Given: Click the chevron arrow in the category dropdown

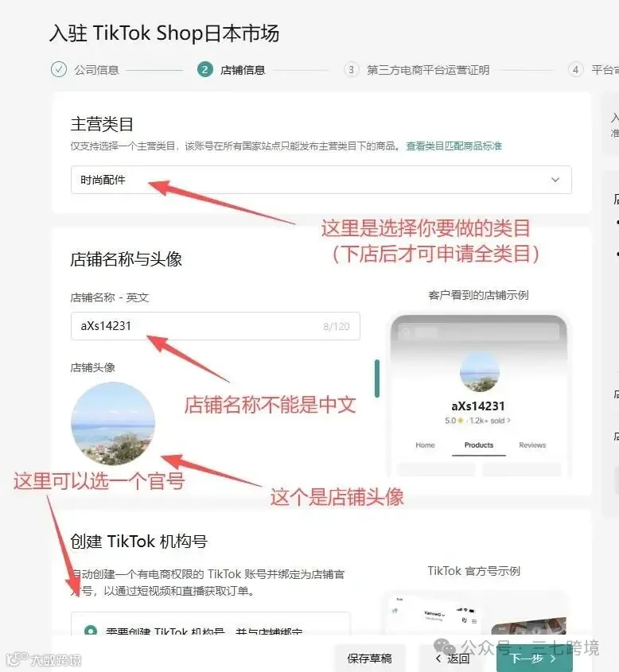Looking at the screenshot, I should 555,180.
